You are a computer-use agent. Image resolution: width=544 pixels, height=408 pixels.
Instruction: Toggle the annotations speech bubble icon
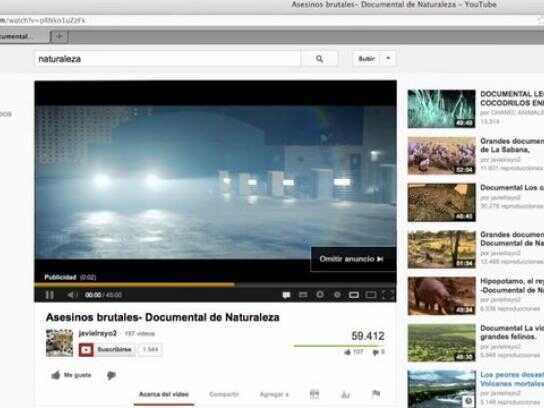286,295
